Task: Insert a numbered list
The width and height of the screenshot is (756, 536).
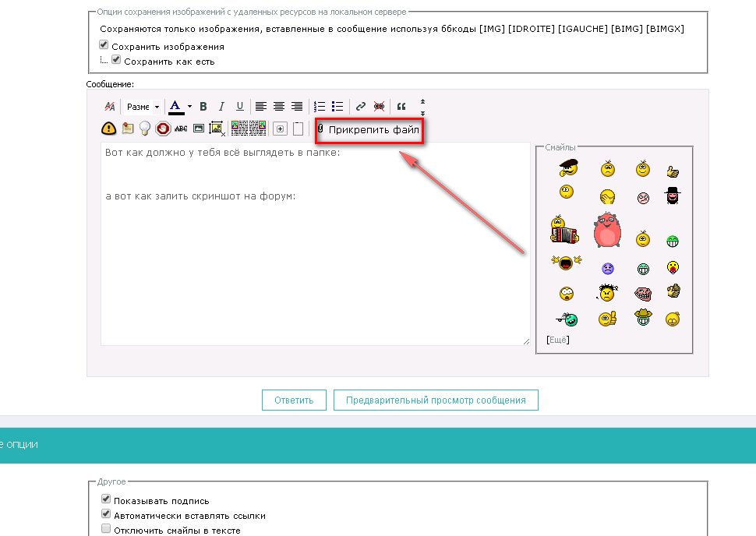Action: 320,107
